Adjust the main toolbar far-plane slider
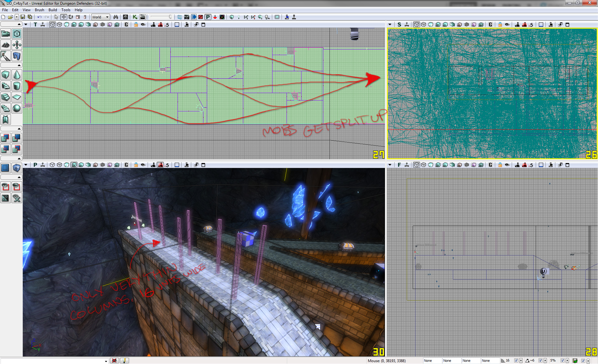The width and height of the screenshot is (598, 364). [161, 17]
